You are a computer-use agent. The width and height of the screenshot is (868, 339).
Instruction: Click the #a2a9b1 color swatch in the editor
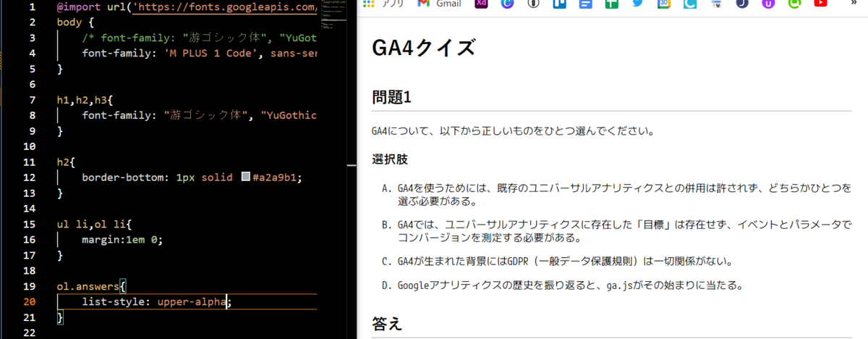point(246,177)
